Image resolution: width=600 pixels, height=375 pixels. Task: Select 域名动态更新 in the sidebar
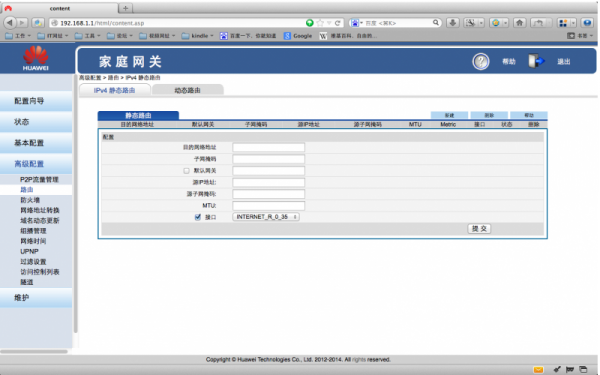tap(40, 221)
